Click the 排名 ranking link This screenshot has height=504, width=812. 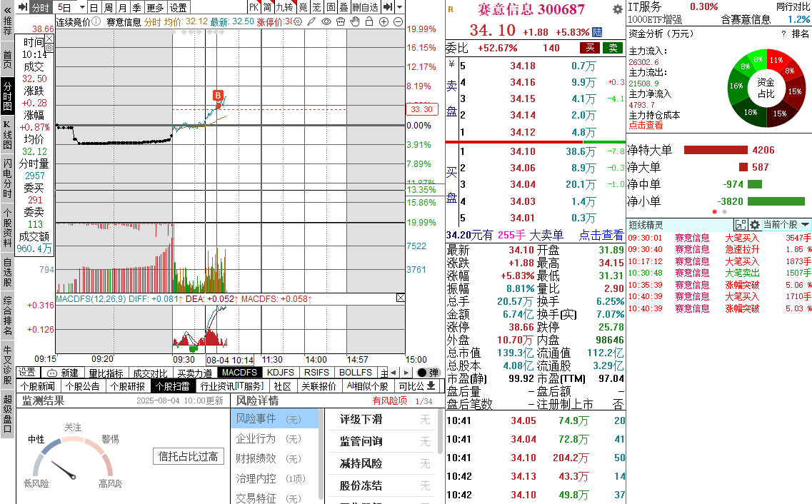pos(800,34)
